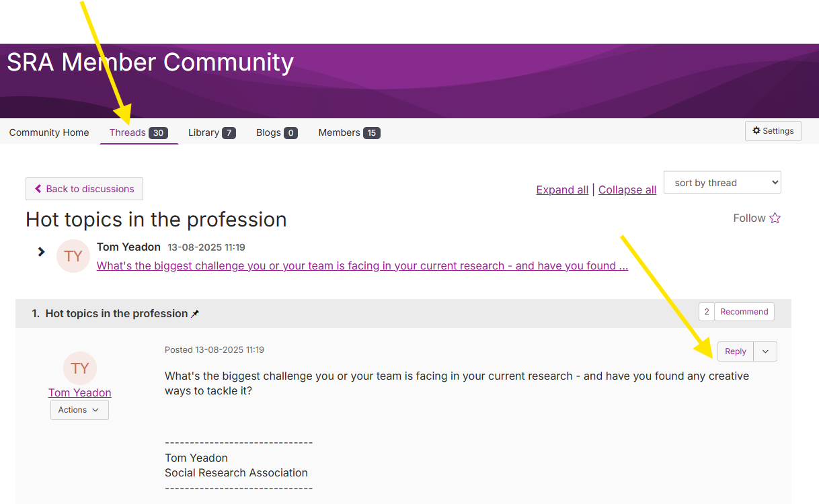This screenshot has width=819, height=504.
Task: Open the Reply options dropdown arrow
Action: (x=765, y=351)
